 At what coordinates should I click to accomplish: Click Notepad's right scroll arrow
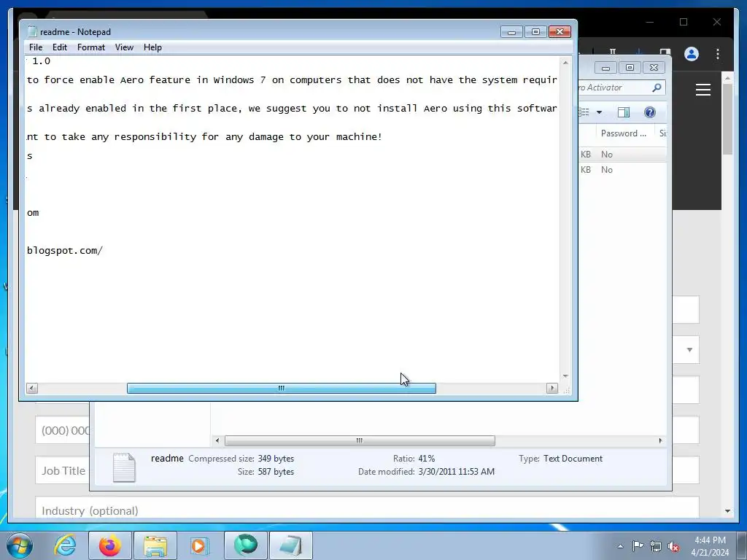[x=551, y=388]
